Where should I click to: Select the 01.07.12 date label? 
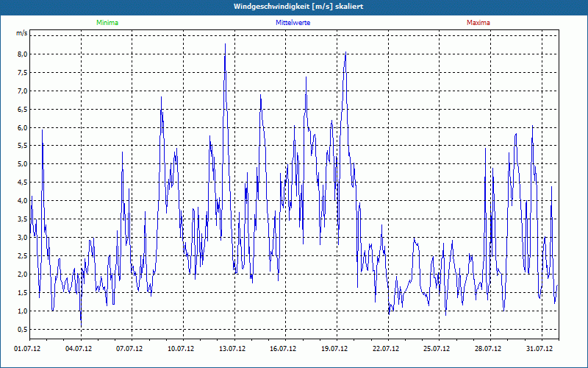tap(28, 349)
